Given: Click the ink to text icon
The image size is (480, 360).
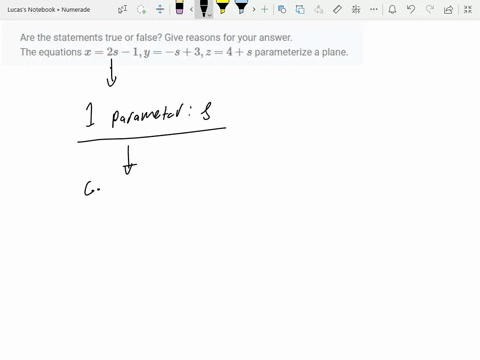Looking at the screenshot, I should pyautogui.click(x=319, y=9).
